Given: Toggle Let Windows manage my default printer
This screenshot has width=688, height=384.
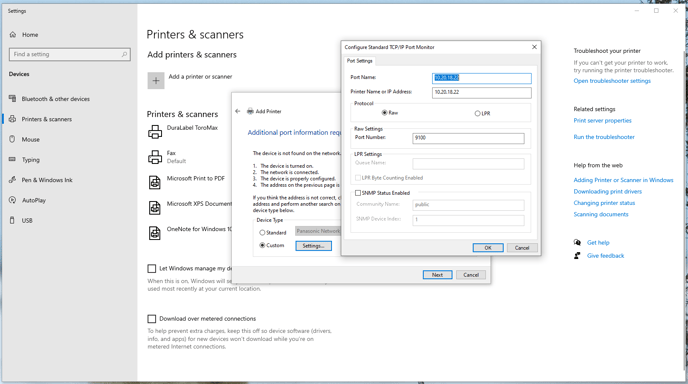Looking at the screenshot, I should (152, 268).
